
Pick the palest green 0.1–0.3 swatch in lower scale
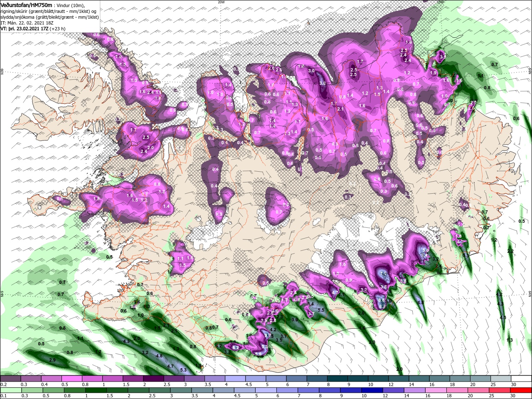pos(10,390)
